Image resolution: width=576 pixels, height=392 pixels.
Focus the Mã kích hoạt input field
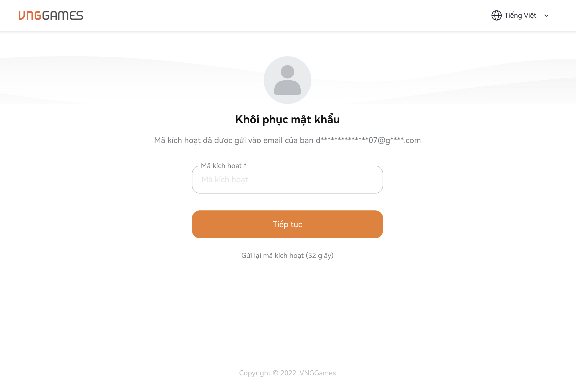[288, 180]
